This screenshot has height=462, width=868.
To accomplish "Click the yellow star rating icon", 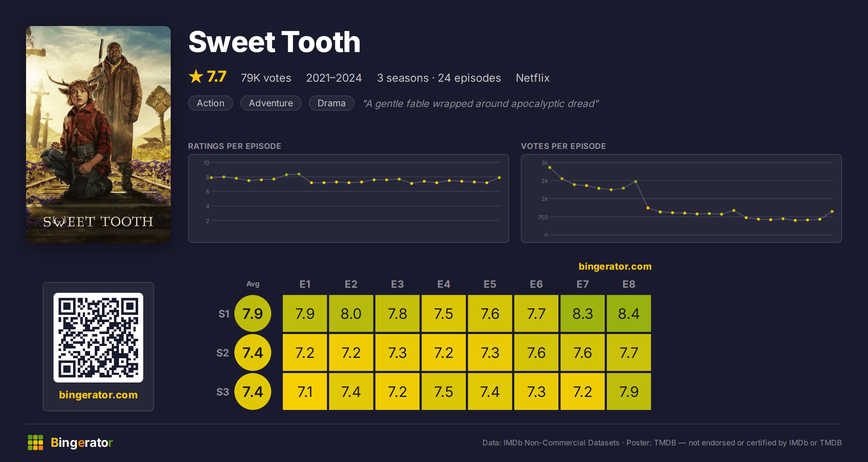I will pyautogui.click(x=196, y=76).
